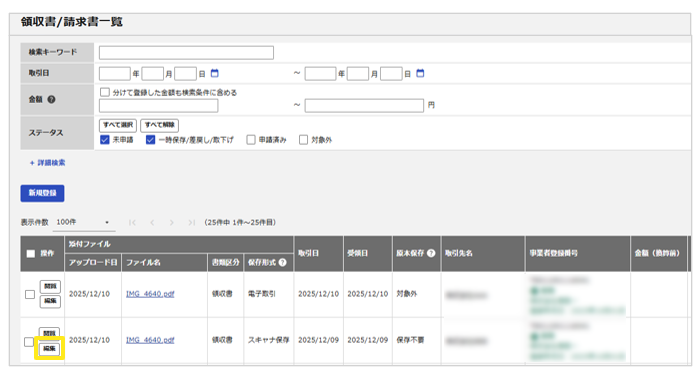Check the 対象外 status checkbox

304,140
